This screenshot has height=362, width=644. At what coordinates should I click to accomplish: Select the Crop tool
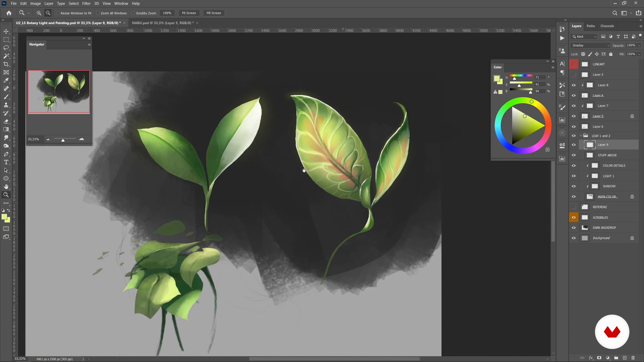coord(6,64)
